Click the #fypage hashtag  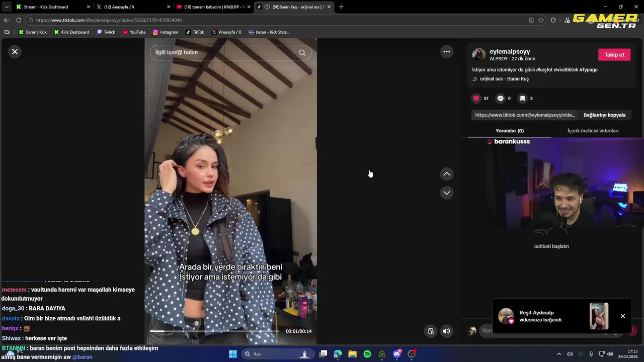pos(588,70)
